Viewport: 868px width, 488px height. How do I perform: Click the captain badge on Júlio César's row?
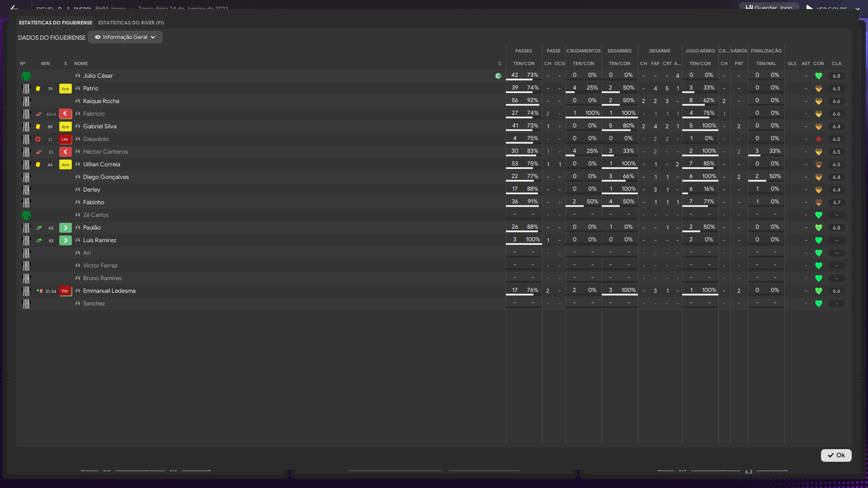point(498,76)
